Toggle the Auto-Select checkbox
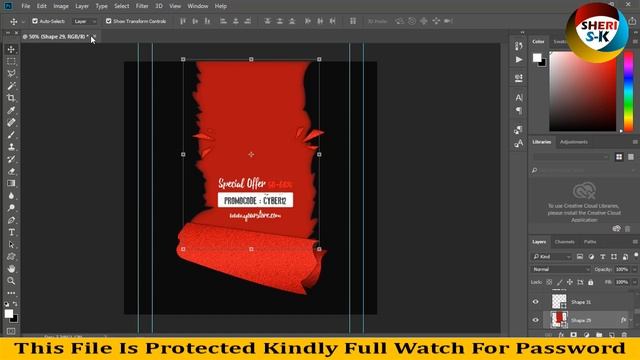640x360 pixels. tap(35, 21)
